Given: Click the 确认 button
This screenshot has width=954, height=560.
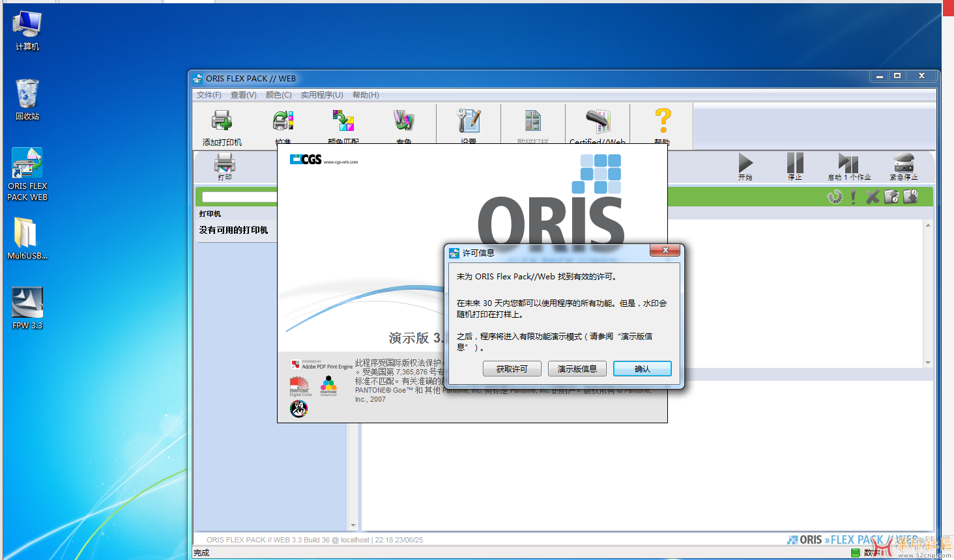Looking at the screenshot, I should click(x=643, y=369).
